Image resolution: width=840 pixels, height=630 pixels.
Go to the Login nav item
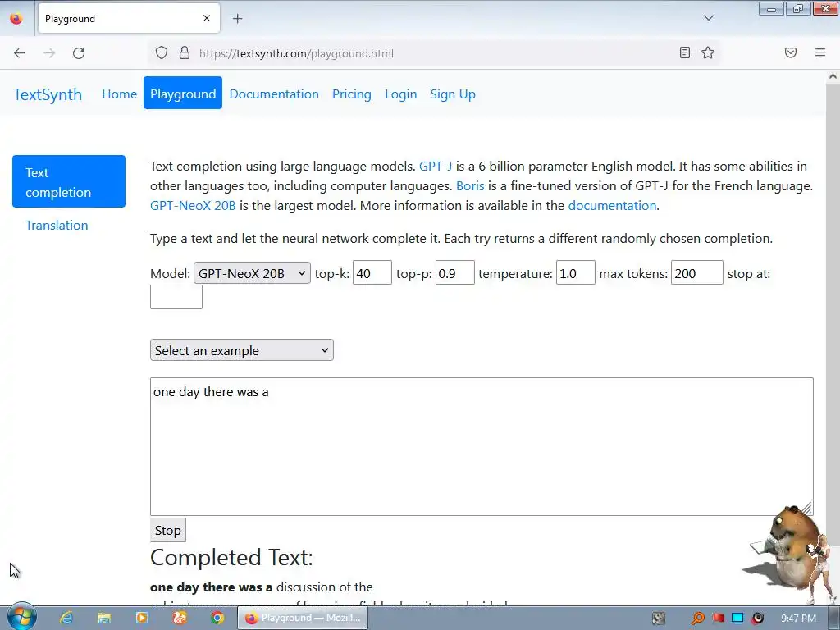click(400, 94)
